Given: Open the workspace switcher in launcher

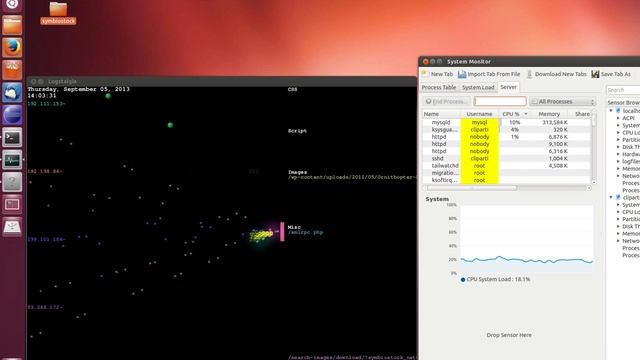Looking at the screenshot, I should click(x=12, y=204).
